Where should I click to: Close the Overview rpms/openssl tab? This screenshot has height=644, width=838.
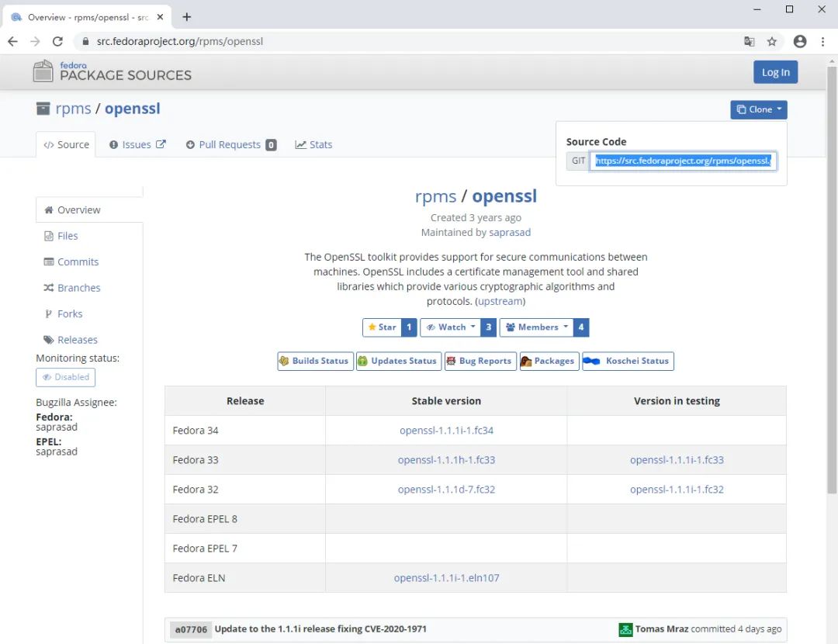point(160,17)
